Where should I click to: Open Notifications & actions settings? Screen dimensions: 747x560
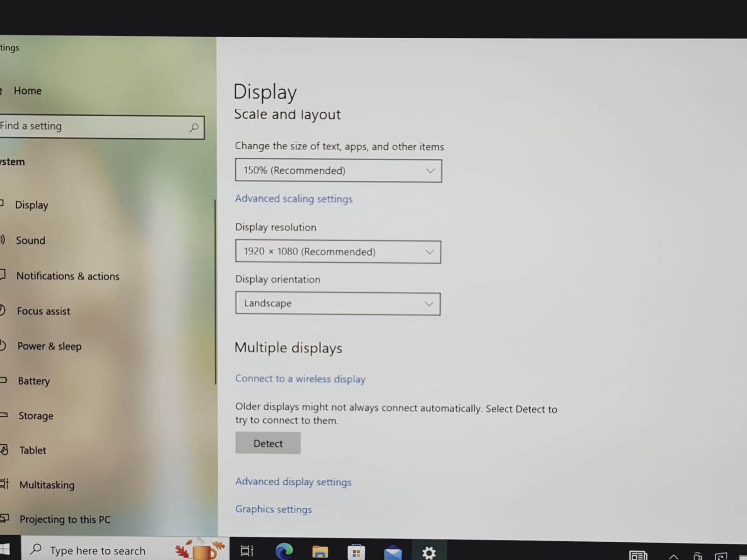(x=68, y=276)
